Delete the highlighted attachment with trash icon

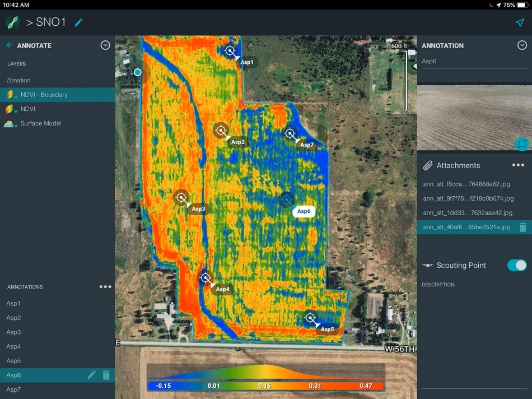tap(523, 227)
